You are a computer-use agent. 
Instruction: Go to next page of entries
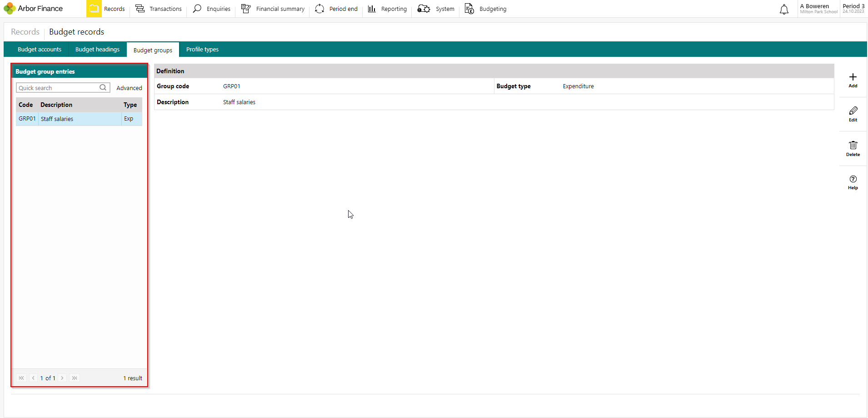click(62, 378)
